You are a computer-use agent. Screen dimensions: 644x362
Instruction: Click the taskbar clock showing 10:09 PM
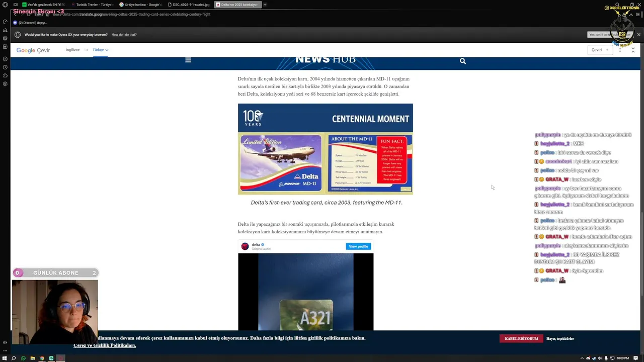[x=623, y=358]
